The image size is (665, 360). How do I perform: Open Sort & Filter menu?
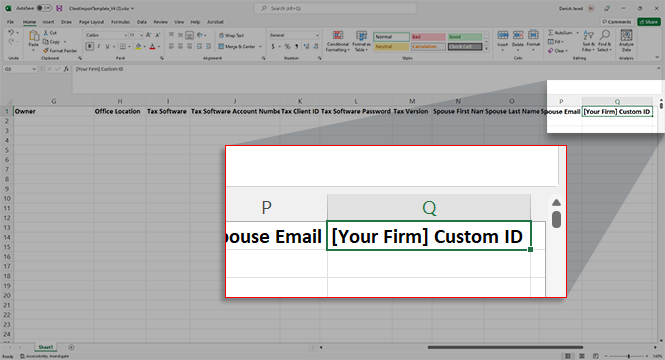[x=588, y=41]
